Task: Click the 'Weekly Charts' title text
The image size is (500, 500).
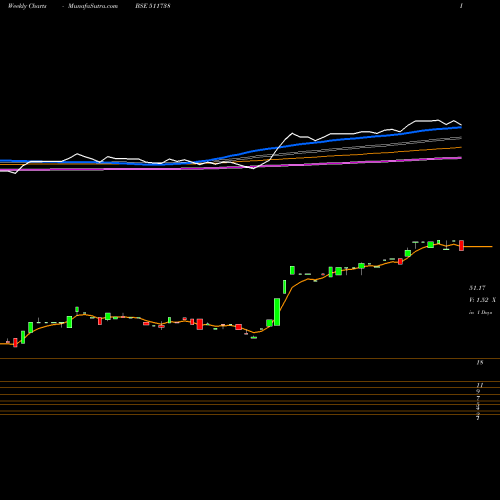Action: pos(27,6)
